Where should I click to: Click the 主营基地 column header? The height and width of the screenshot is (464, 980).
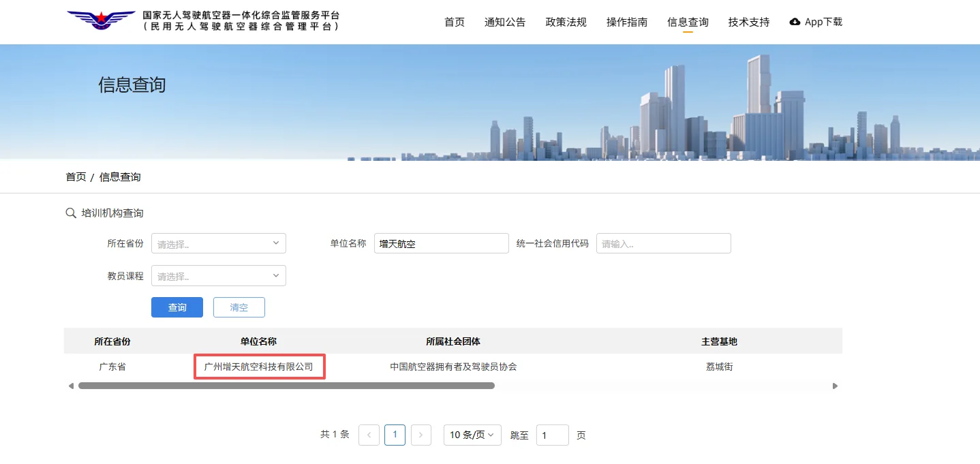click(x=720, y=341)
